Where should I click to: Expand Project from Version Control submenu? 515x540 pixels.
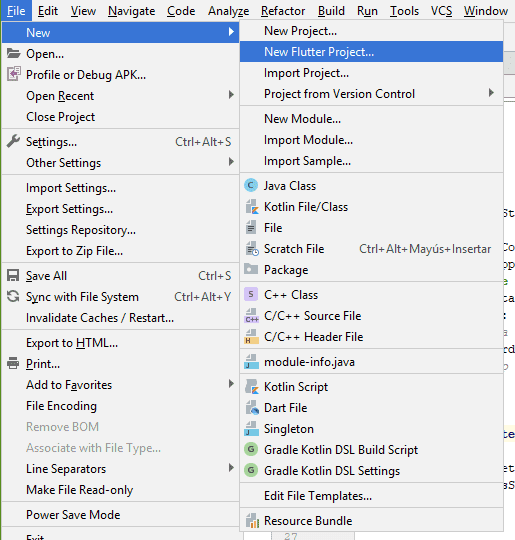pyautogui.click(x=371, y=94)
